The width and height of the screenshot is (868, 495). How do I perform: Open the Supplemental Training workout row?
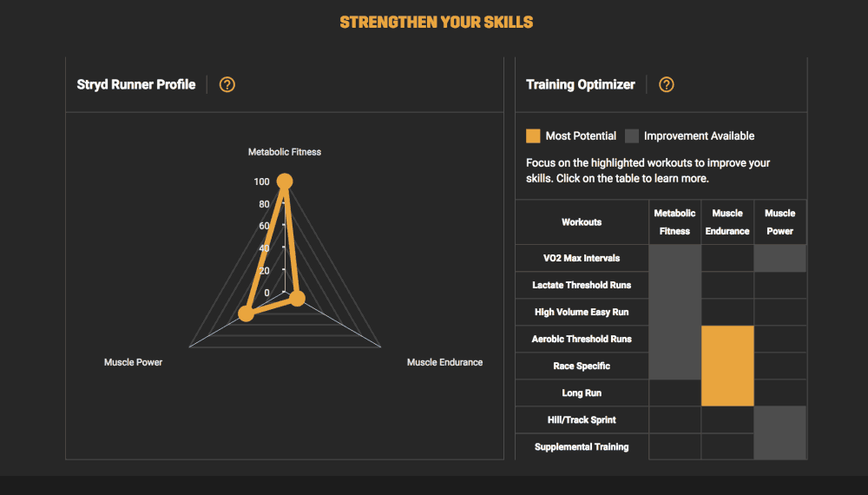(661, 447)
